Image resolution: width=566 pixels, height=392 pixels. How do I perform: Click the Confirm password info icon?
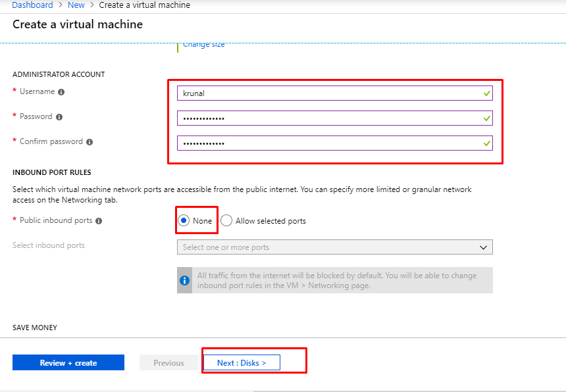point(90,142)
